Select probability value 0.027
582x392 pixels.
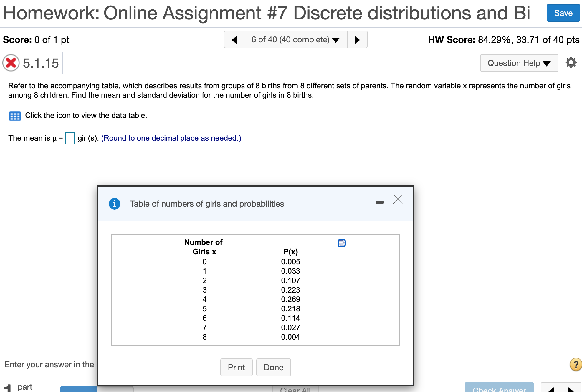click(x=290, y=328)
